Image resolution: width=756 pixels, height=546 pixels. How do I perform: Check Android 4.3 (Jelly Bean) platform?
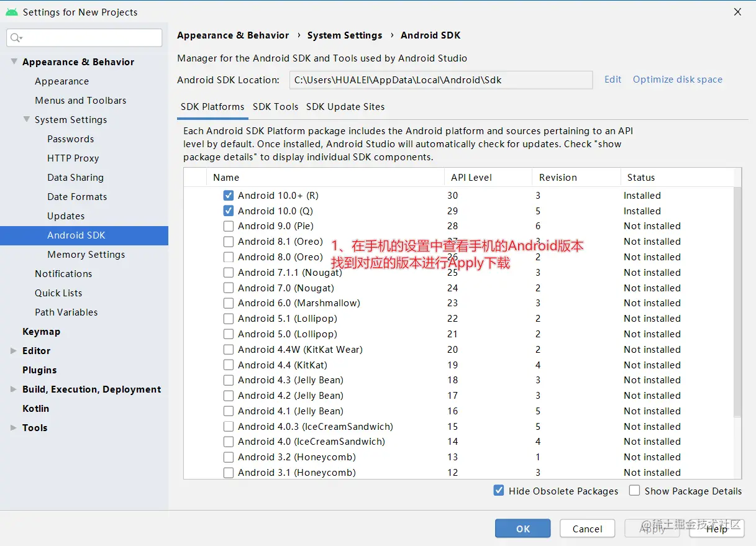(x=229, y=380)
